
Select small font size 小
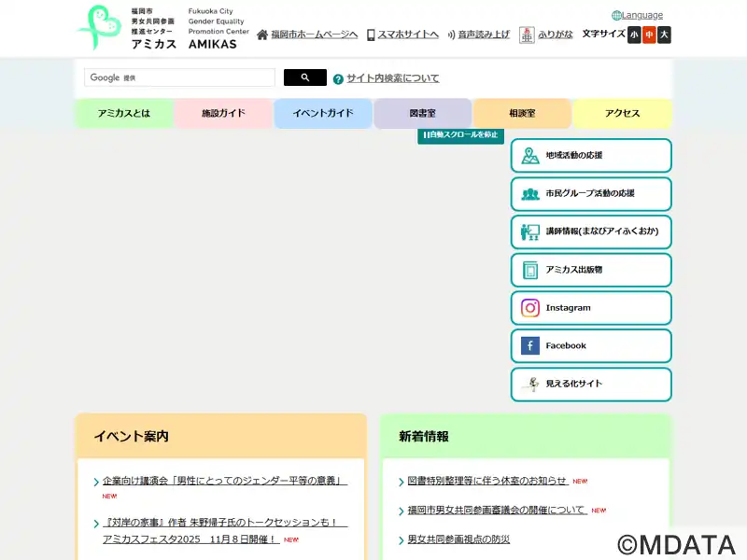[634, 35]
